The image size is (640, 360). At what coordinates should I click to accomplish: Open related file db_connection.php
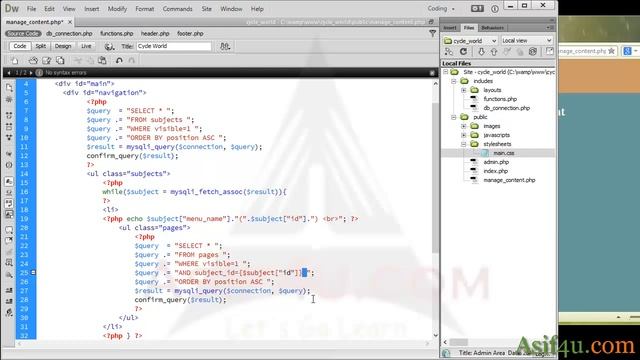click(69, 33)
